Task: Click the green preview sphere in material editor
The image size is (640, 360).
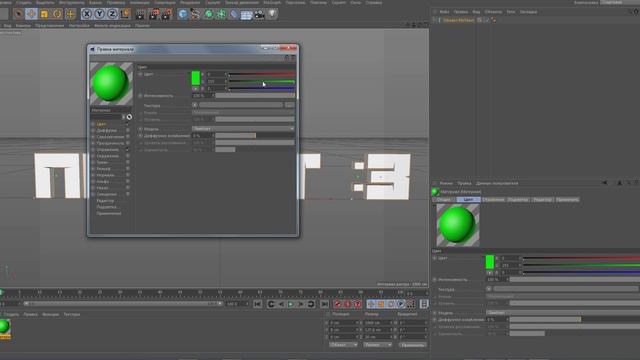Action: [x=111, y=83]
